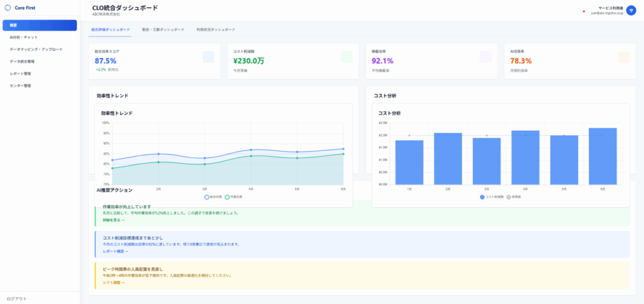
Task: Open データマッピング・アップロード in sidebar
Action: [36, 49]
